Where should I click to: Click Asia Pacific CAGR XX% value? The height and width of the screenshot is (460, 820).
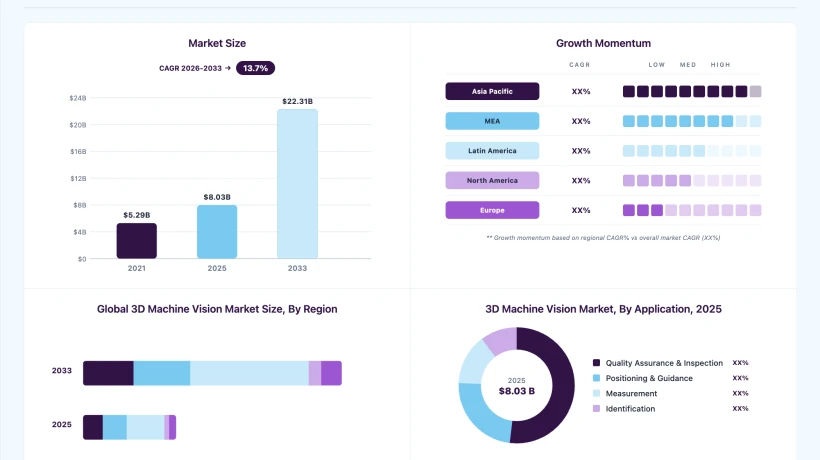tap(580, 91)
